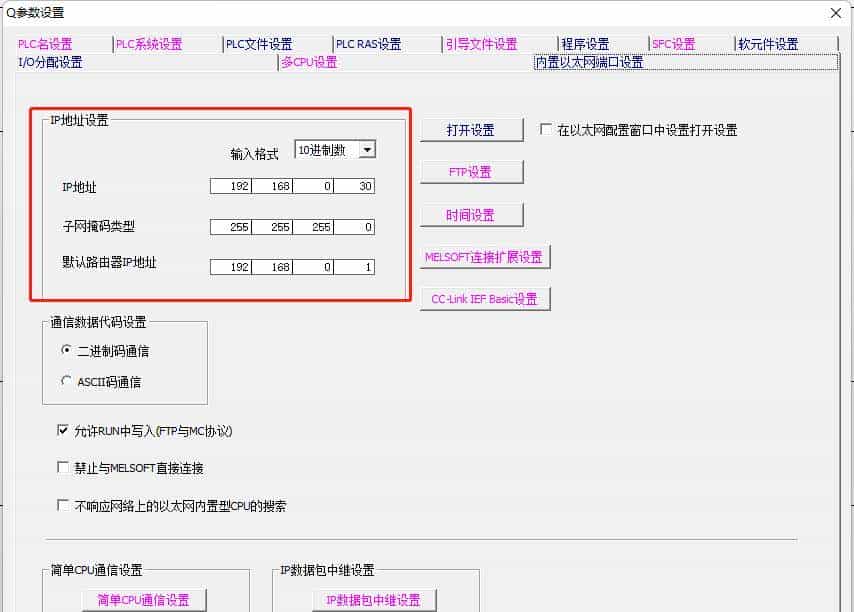This screenshot has width=854, height=612.
Task: Click the 打开设置 button
Action: 471,130
